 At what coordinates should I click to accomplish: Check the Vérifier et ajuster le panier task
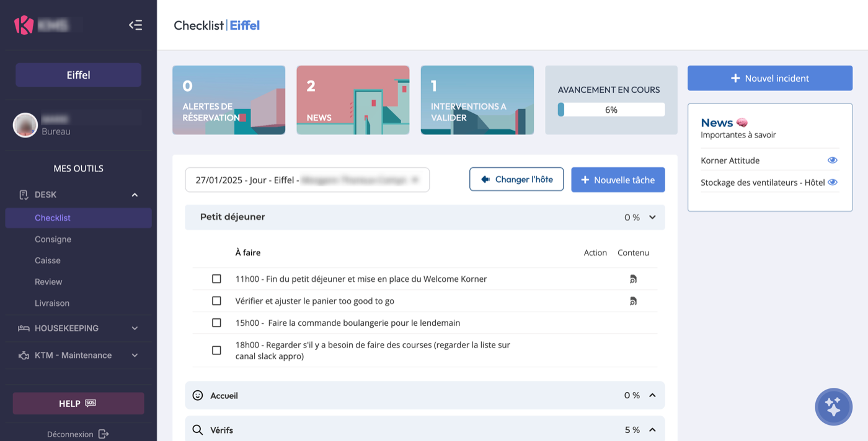216,301
